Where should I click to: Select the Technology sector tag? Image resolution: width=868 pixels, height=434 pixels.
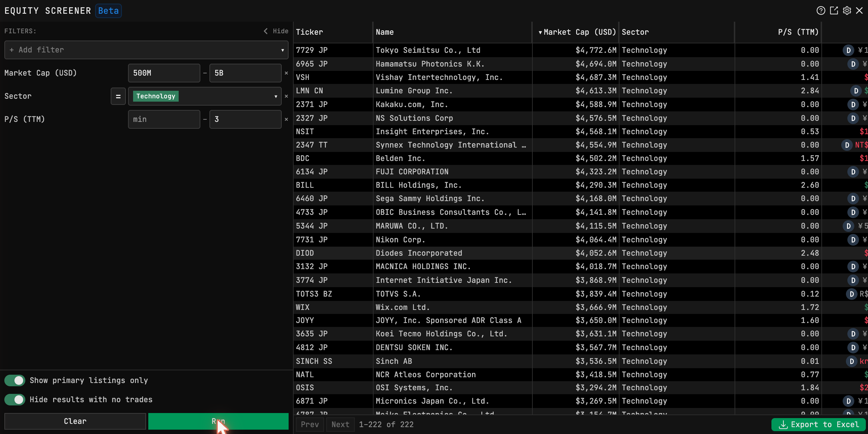[x=156, y=96]
